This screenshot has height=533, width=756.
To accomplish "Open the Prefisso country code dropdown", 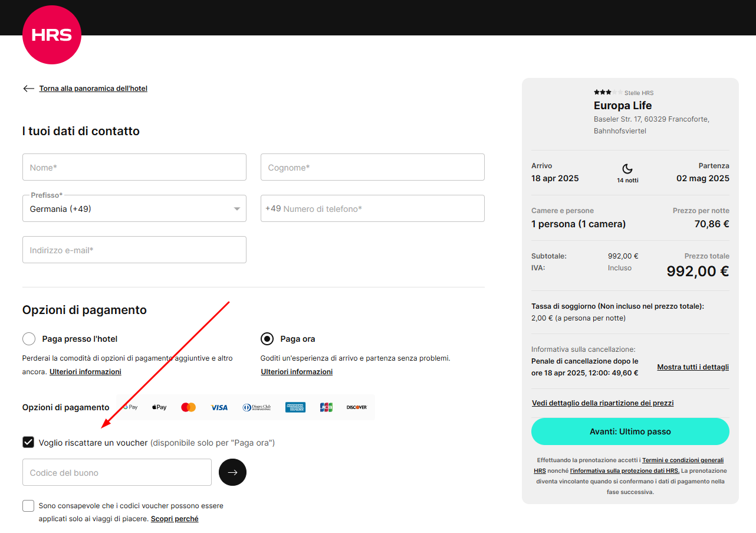I will [x=134, y=209].
